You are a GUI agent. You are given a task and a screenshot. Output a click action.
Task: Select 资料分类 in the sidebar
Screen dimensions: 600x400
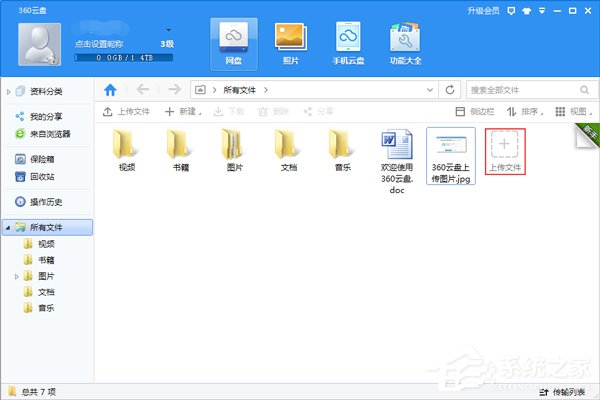click(x=46, y=91)
